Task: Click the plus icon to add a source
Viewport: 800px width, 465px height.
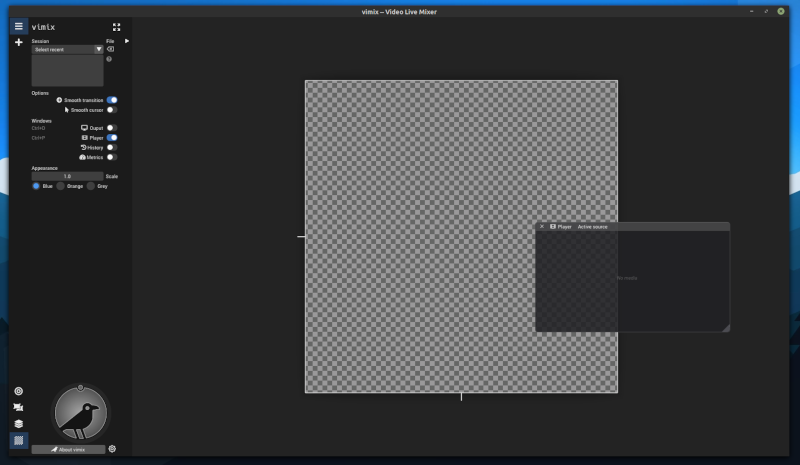Action: point(18,42)
